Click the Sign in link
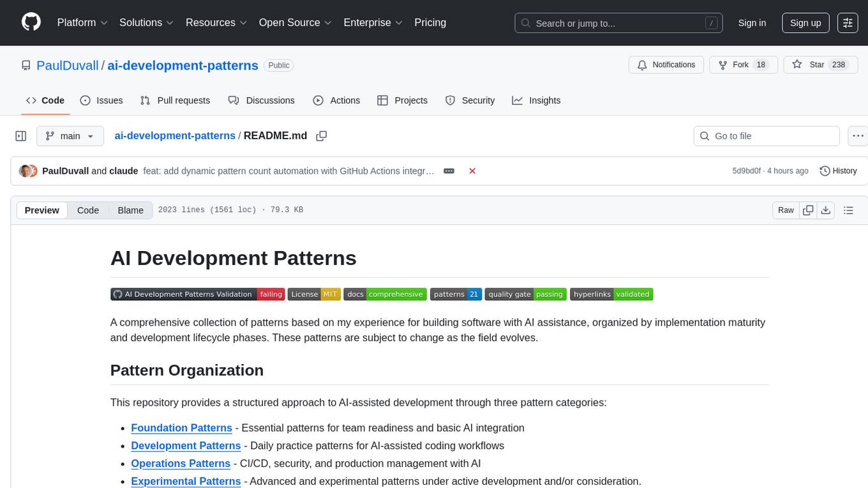868x488 pixels. click(x=752, y=23)
